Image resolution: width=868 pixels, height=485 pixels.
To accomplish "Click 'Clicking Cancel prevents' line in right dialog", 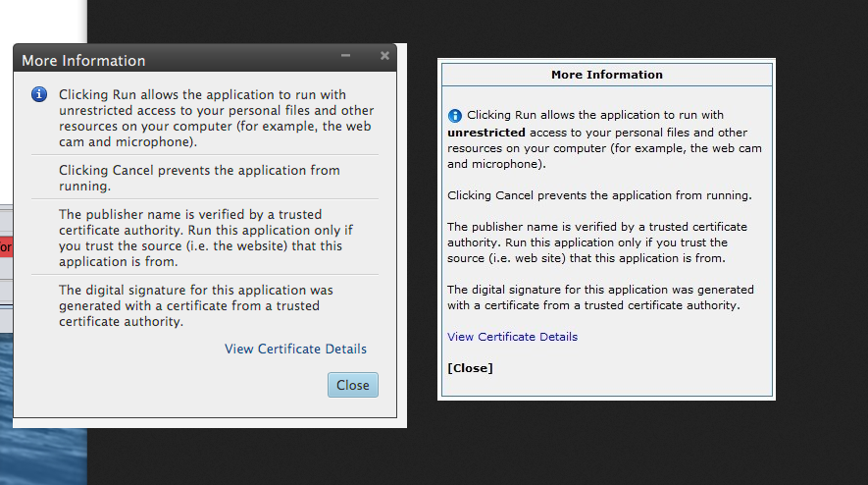I will point(599,195).
